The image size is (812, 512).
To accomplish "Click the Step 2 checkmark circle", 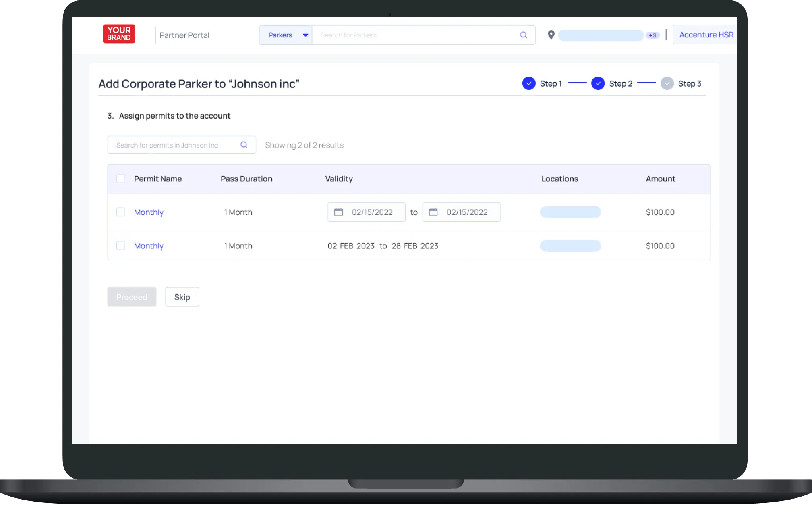I will [598, 83].
